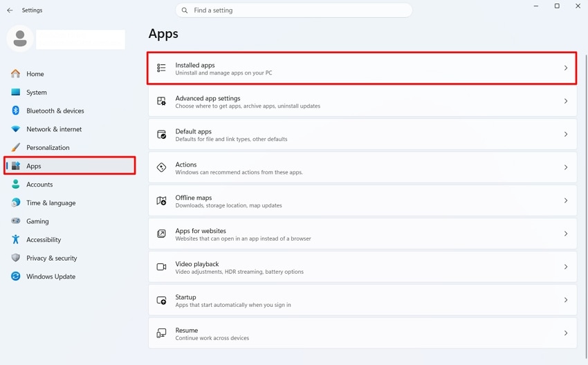Click the System monitor icon
Image resolution: width=588 pixels, height=365 pixels.
(x=15, y=92)
